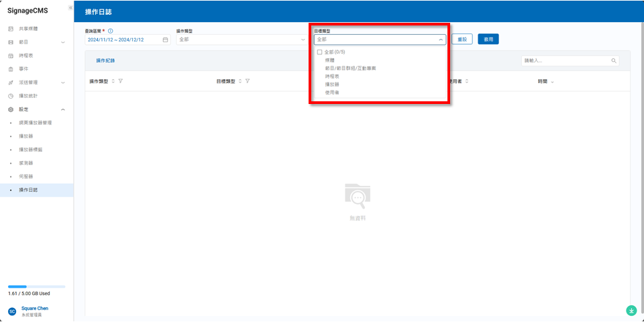Click the info icon beside 查詢區間
The image size is (644, 322).
tap(111, 31)
